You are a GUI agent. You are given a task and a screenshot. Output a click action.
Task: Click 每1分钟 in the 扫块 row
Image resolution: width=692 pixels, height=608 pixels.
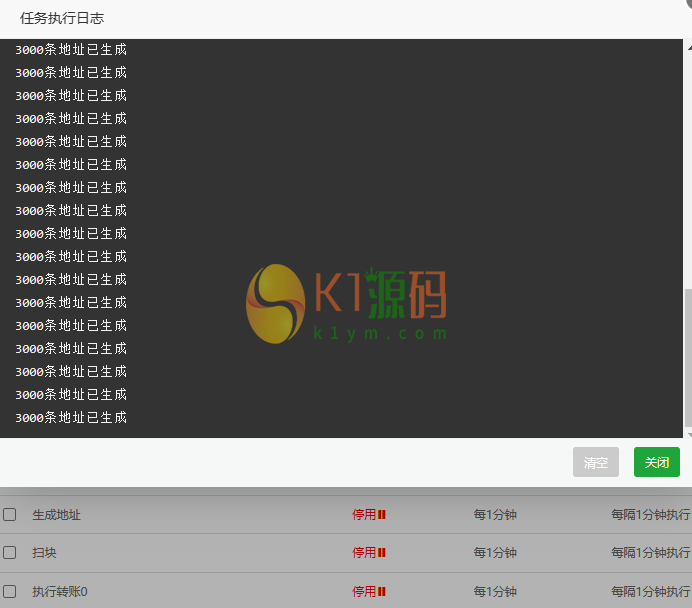[x=495, y=552]
